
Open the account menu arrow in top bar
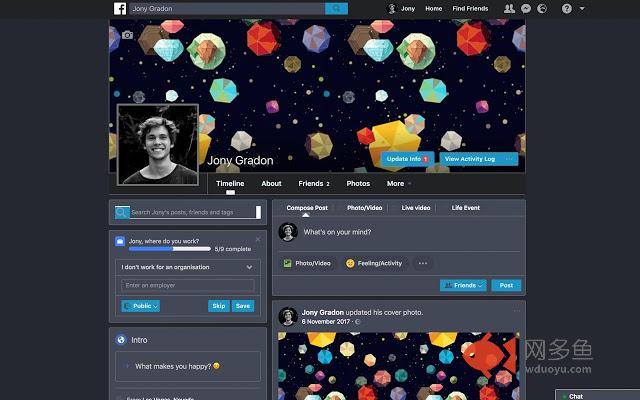[582, 9]
